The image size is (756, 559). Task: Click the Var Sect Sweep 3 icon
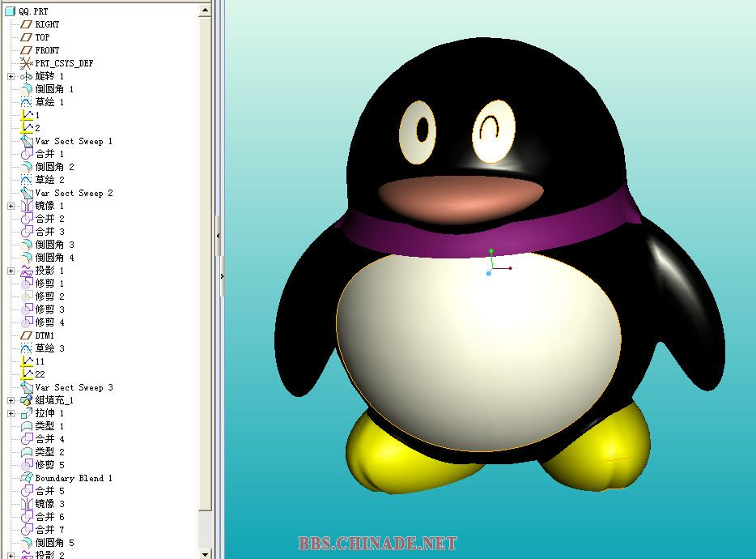point(26,387)
